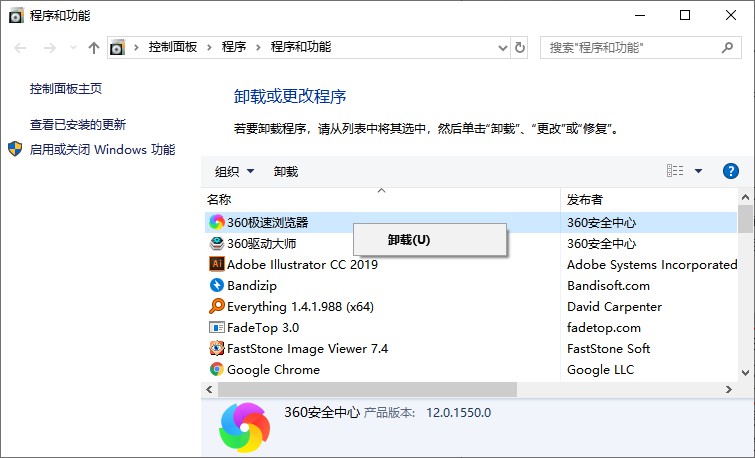The width and height of the screenshot is (755, 458).
Task: Click the Bandizip blue icon
Action: coord(217,285)
